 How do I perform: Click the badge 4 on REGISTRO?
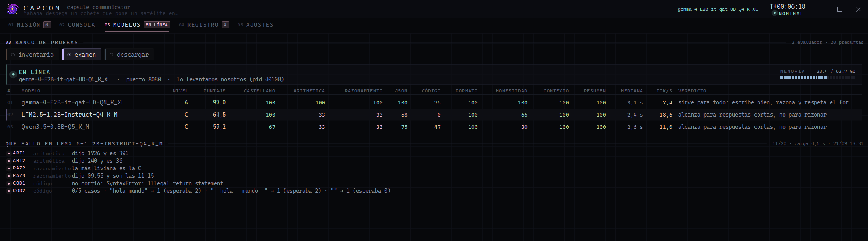point(225,25)
